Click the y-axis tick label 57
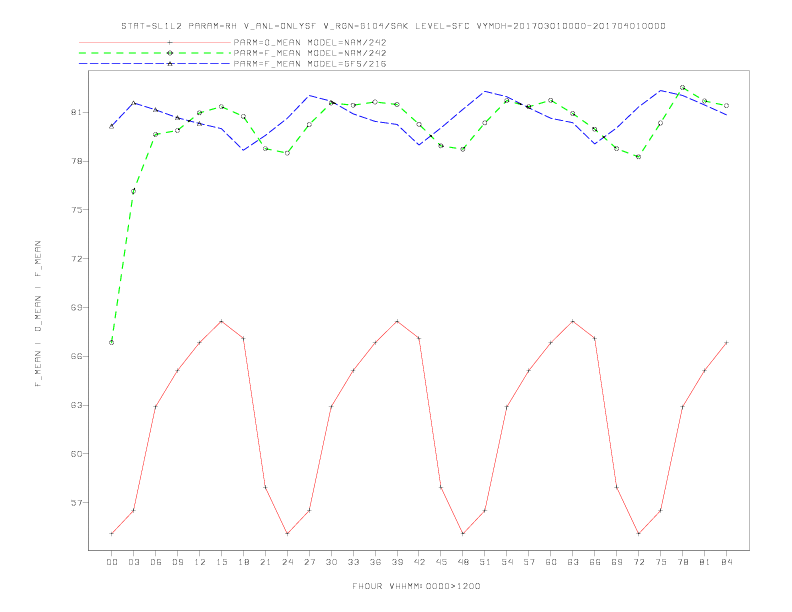This screenshot has height=612, width=792. pos(76,502)
